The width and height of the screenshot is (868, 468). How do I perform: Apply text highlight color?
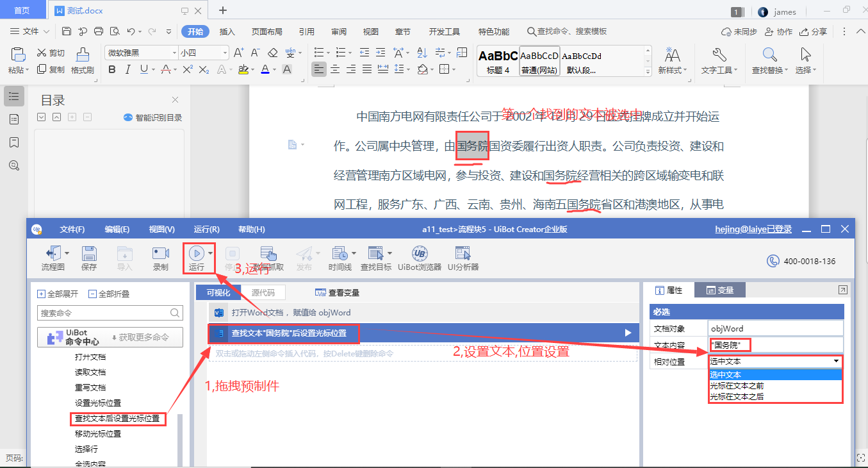[243, 69]
